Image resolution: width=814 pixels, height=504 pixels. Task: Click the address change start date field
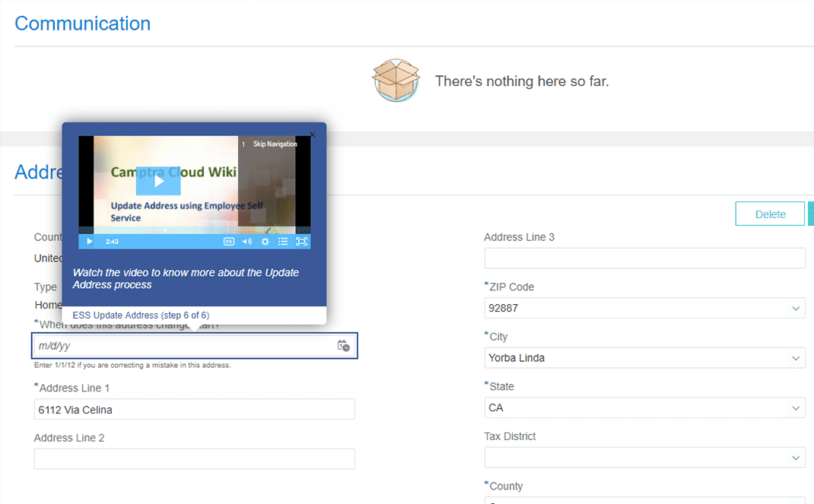pos(183,346)
